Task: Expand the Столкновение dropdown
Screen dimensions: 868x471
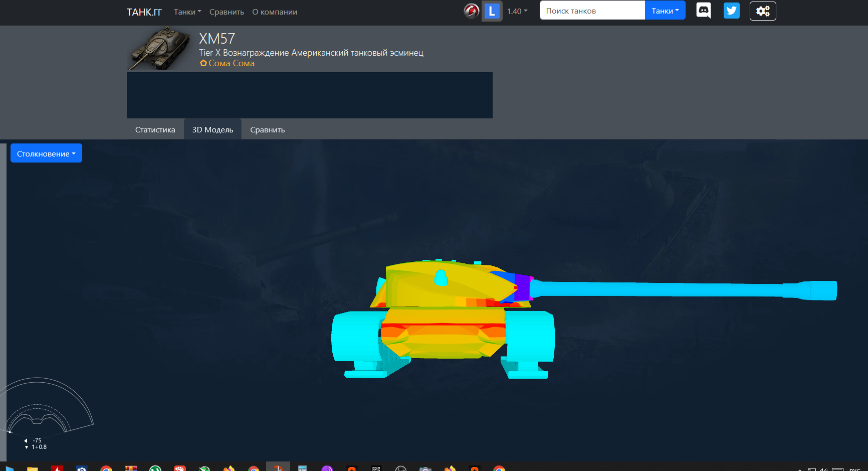Action: pyautogui.click(x=46, y=153)
